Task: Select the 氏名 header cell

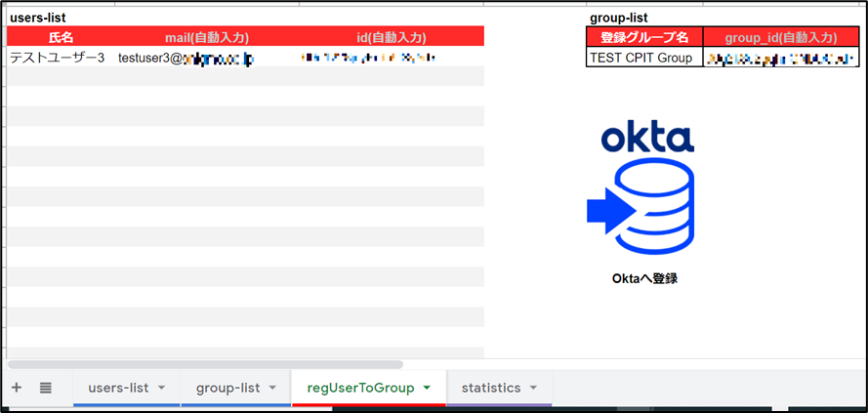Action: (61, 37)
